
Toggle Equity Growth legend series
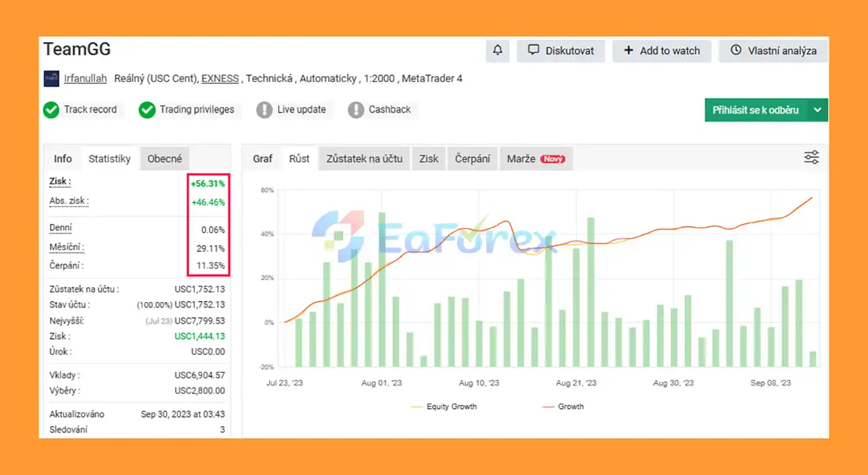tap(444, 406)
